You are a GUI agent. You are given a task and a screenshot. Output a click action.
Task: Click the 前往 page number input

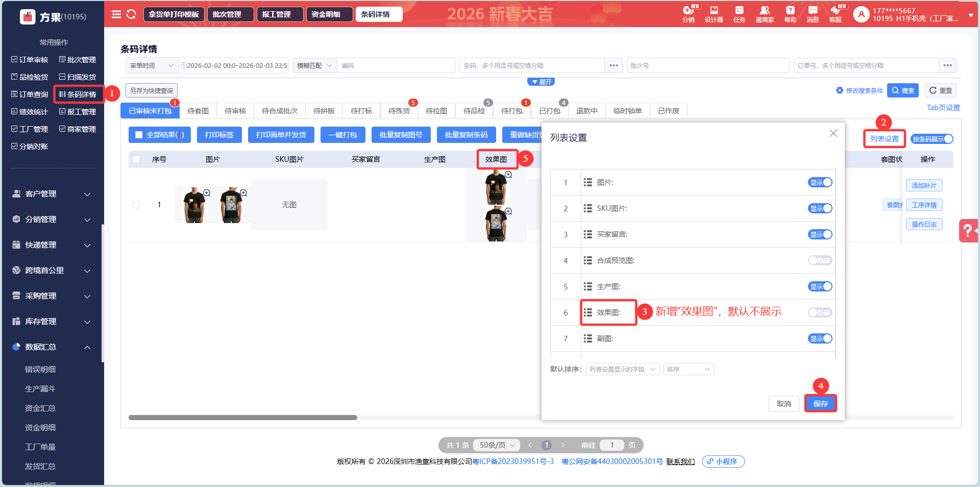click(611, 445)
